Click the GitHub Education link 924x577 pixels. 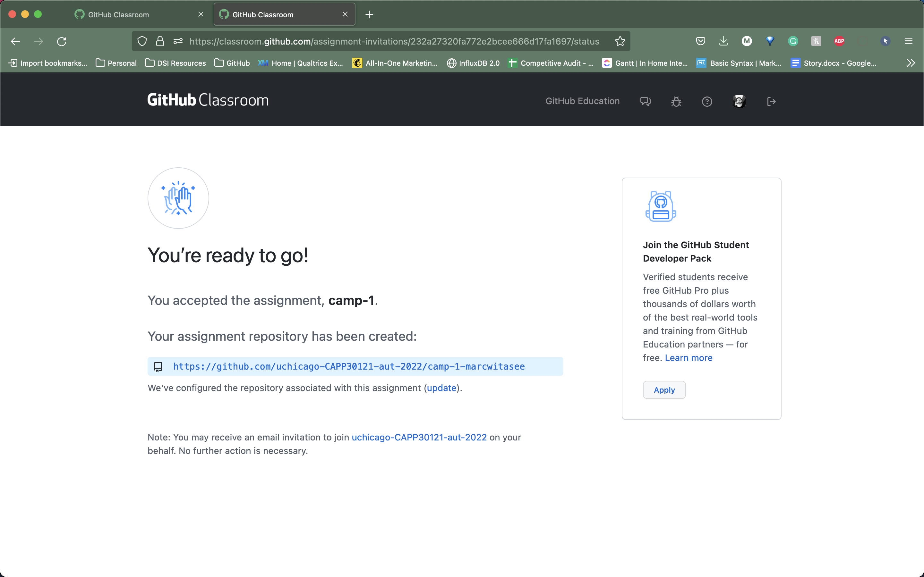(583, 101)
